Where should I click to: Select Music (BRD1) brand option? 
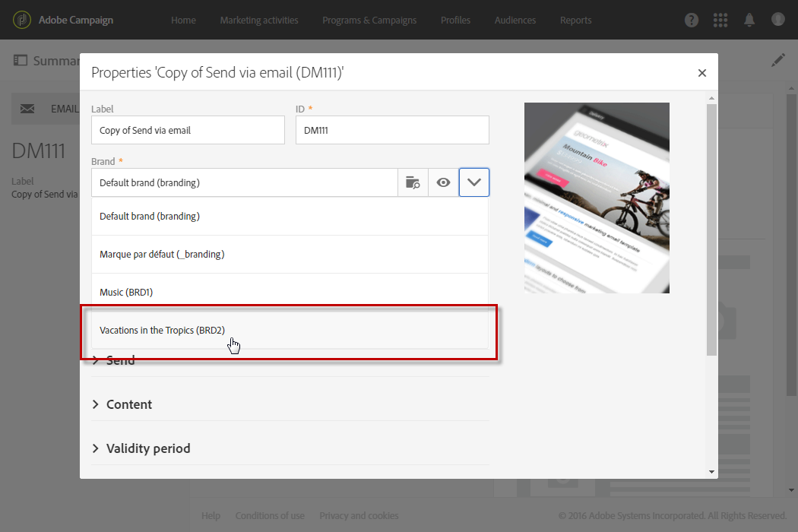pyautogui.click(x=290, y=292)
